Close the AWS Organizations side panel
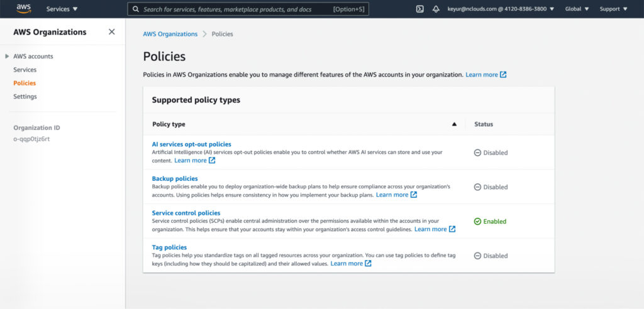The image size is (644, 309). (112, 32)
